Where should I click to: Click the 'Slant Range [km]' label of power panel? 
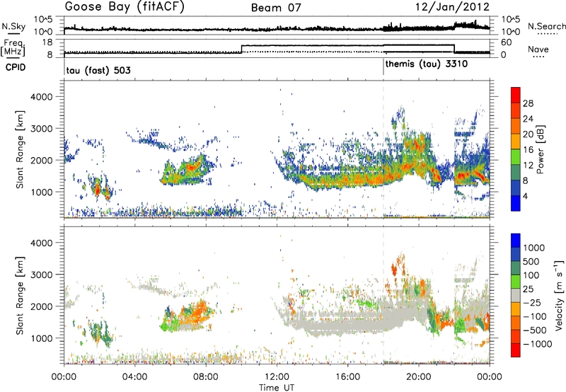click(20, 149)
